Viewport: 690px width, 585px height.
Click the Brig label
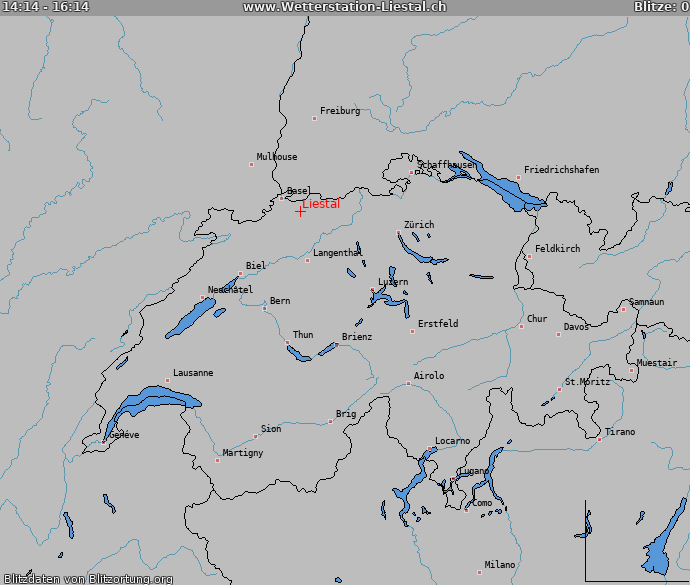point(346,414)
